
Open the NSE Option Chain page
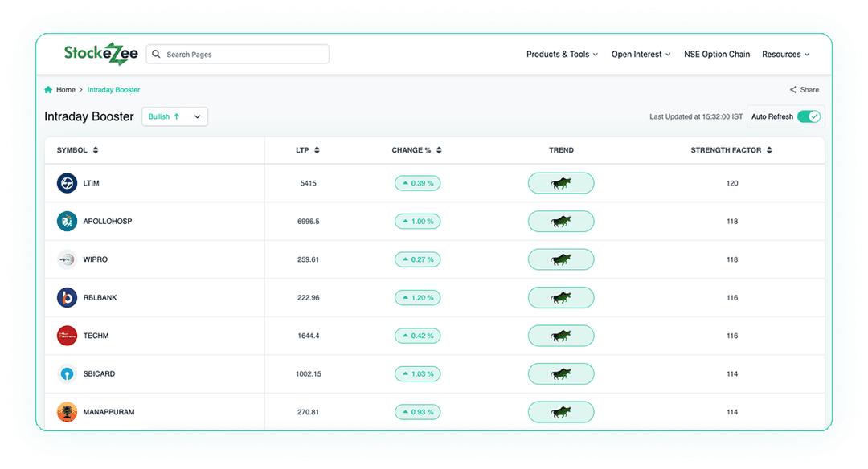click(717, 54)
